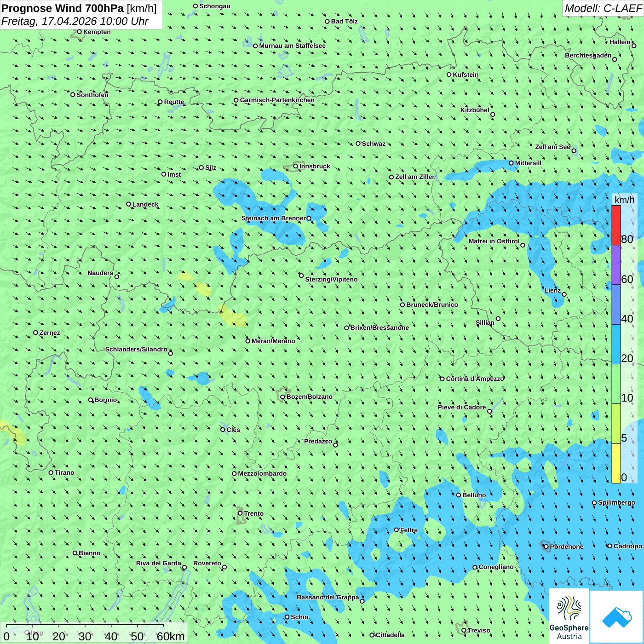Click the Rovereto city label
The width and height of the screenshot is (644, 644).
pos(207,563)
